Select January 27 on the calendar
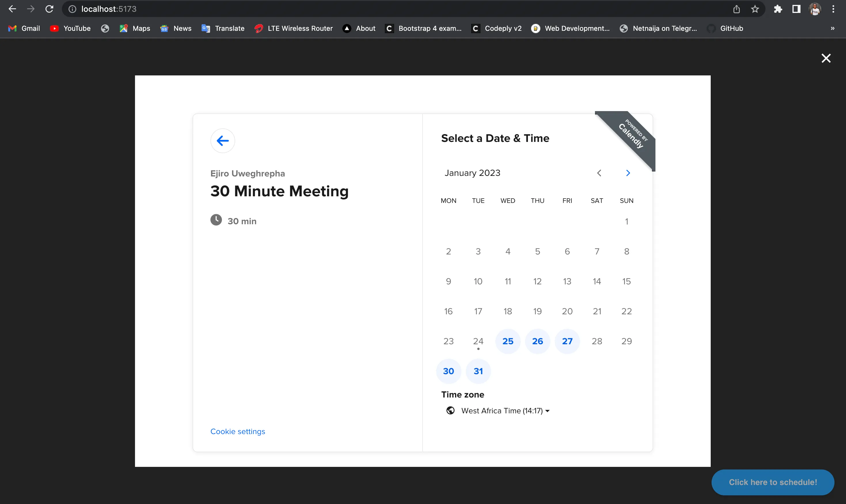The height and width of the screenshot is (504, 846). (x=567, y=341)
